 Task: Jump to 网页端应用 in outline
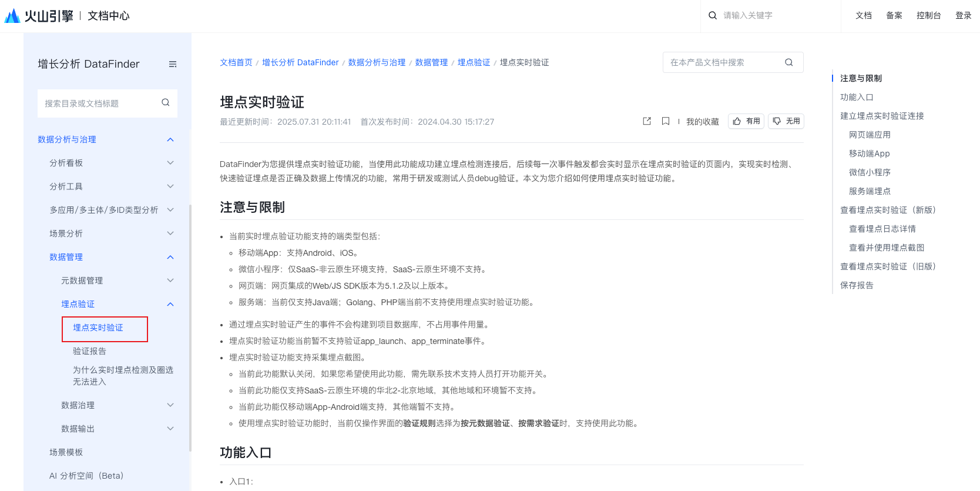click(x=870, y=135)
